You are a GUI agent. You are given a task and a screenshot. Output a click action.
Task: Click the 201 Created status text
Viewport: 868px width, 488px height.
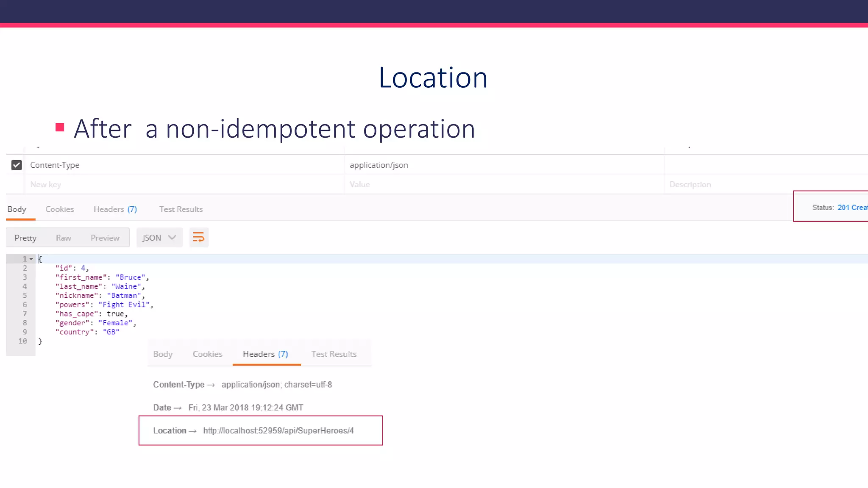(852, 208)
